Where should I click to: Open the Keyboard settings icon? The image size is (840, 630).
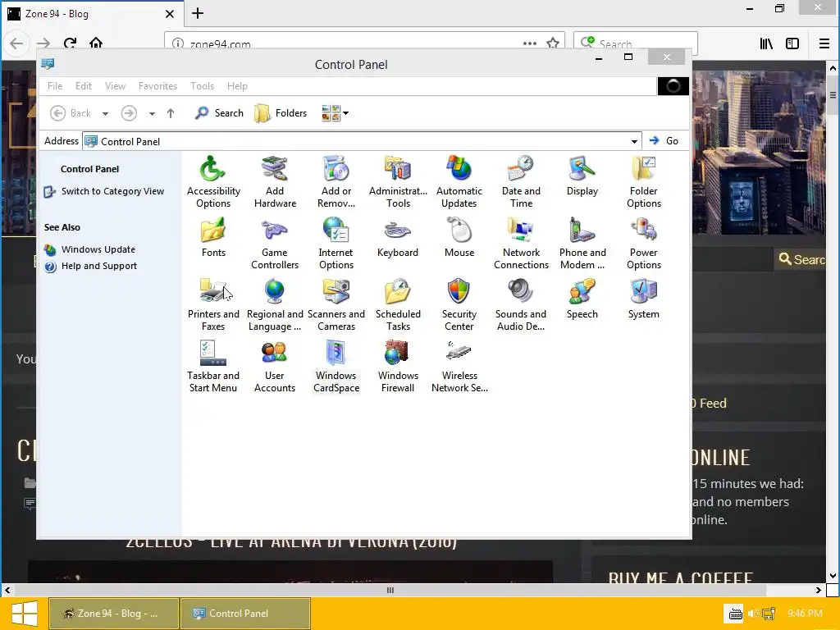pyautogui.click(x=398, y=237)
